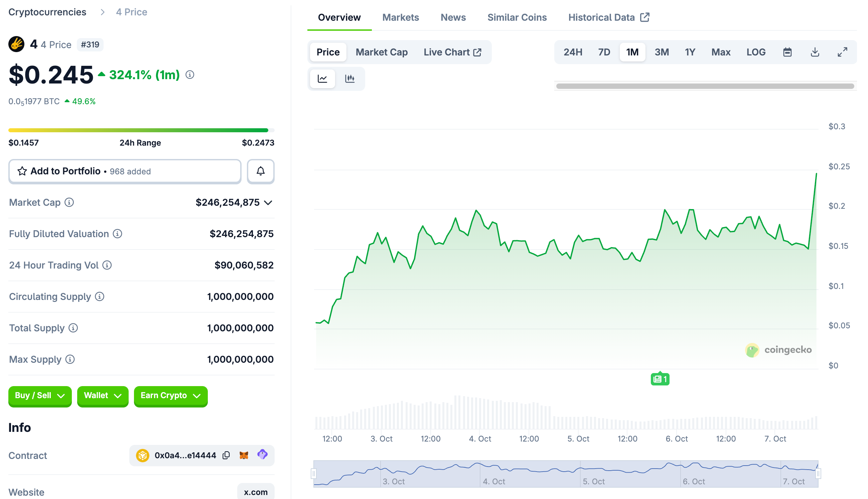Copy the contract address
The height and width of the screenshot is (499, 868).
(x=226, y=455)
